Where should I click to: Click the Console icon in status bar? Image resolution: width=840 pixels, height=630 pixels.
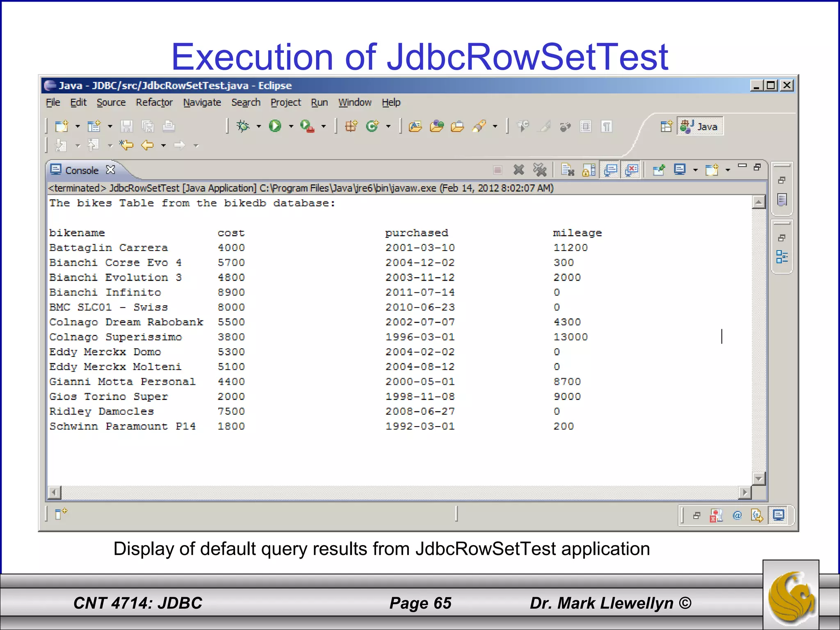778,515
